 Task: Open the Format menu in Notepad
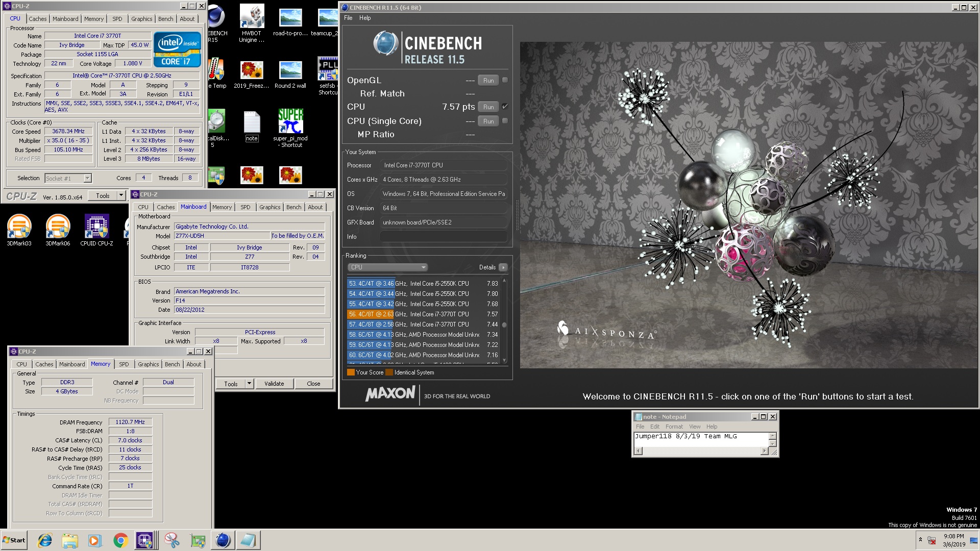(674, 427)
